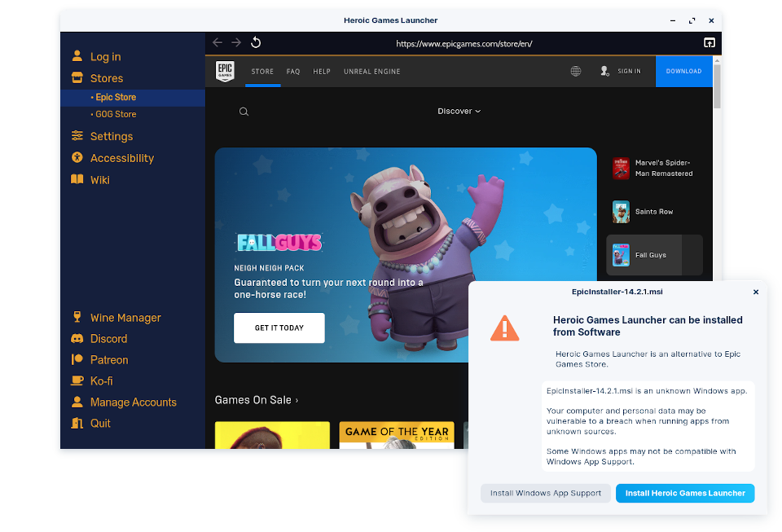Click the Wine Manager glass icon
Viewport: 782px width, 532px height.
pos(77,317)
